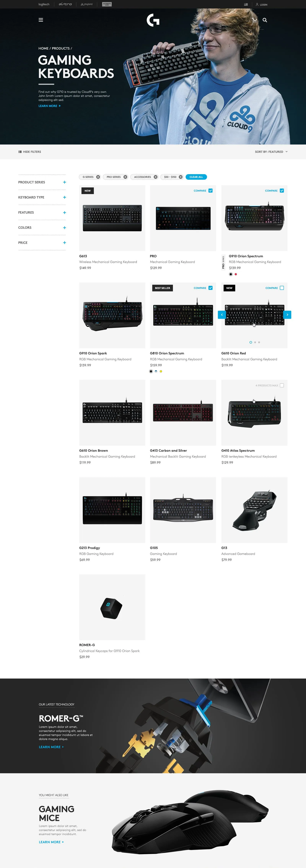Remove the ACCESSORIES filter tag

[x=155, y=177]
